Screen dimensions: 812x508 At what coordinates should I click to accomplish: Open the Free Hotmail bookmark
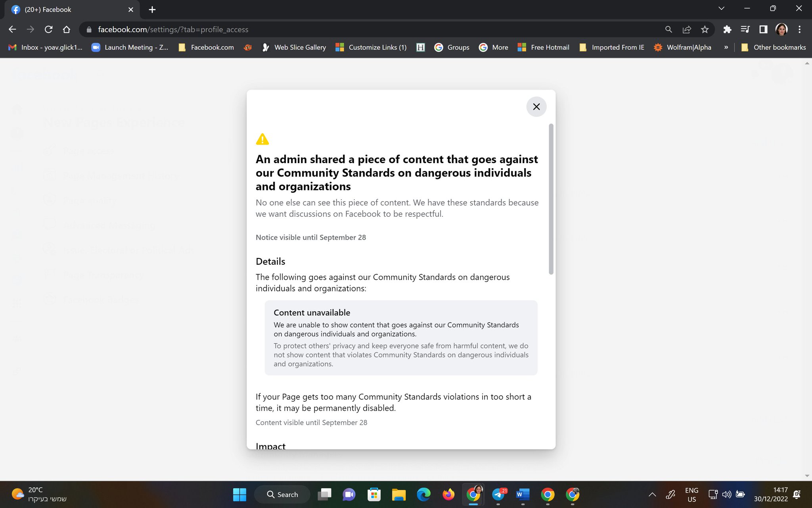pyautogui.click(x=544, y=47)
